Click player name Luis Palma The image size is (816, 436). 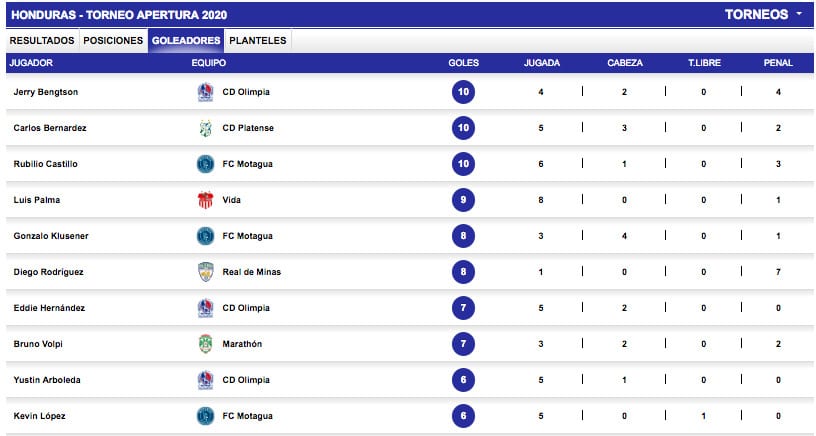point(36,200)
